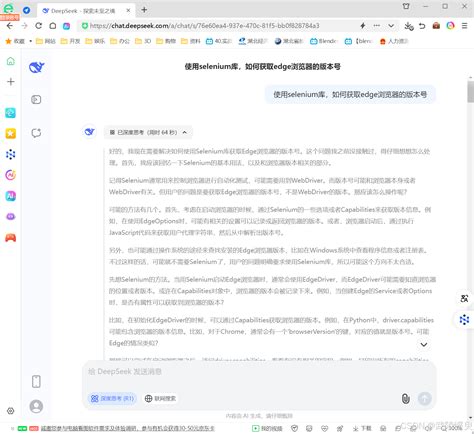The image size is (474, 434).
Task: Click the shield icon in status bar
Action: click(294, 428)
